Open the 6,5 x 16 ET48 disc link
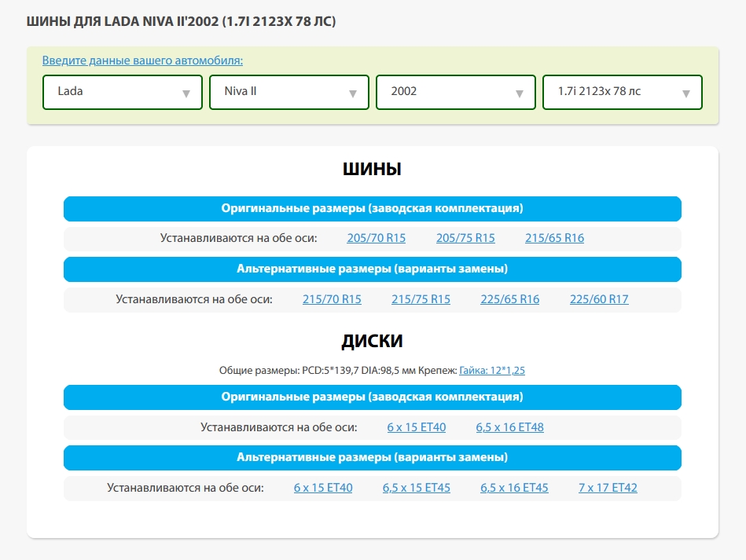746x560 pixels. click(x=510, y=427)
